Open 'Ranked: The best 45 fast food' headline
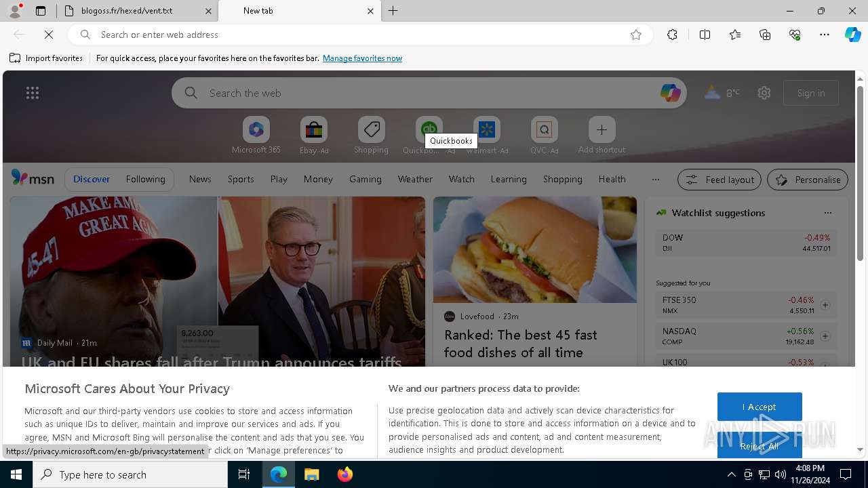The image size is (868, 488). tap(521, 344)
